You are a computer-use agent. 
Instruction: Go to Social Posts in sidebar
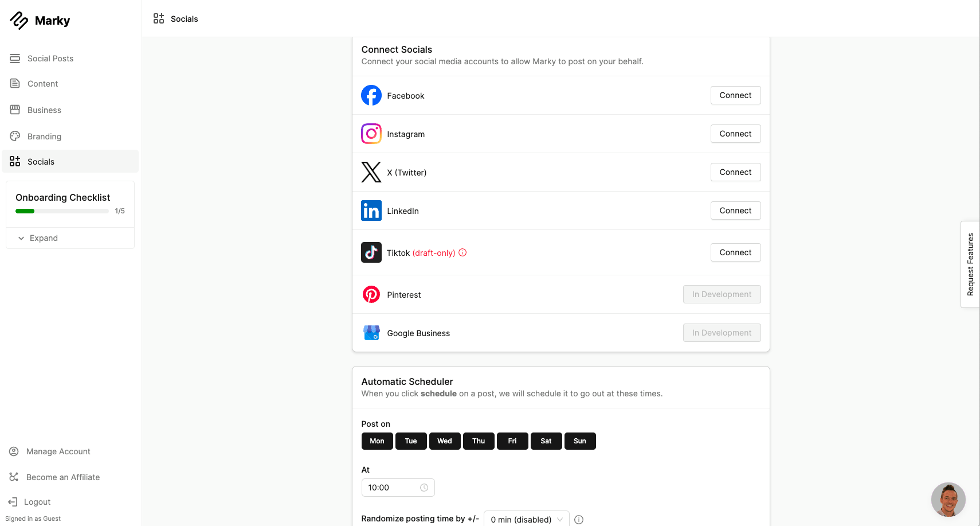[50, 59]
